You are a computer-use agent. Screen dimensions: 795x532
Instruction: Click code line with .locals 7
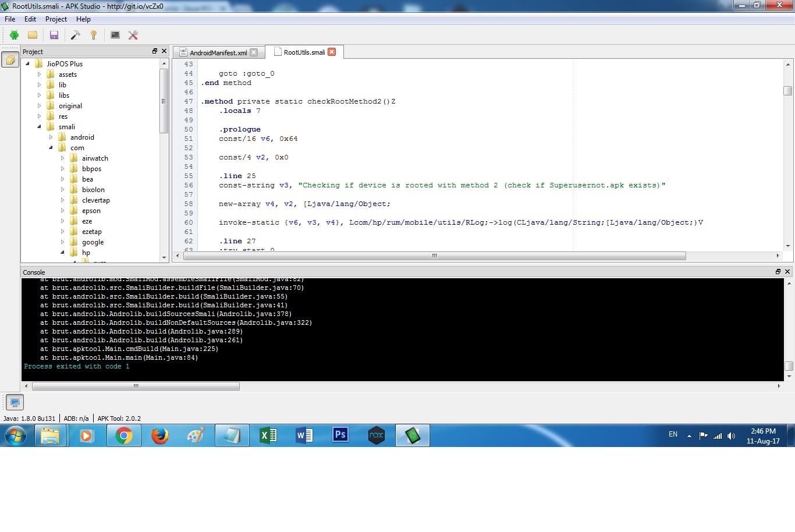pos(240,111)
